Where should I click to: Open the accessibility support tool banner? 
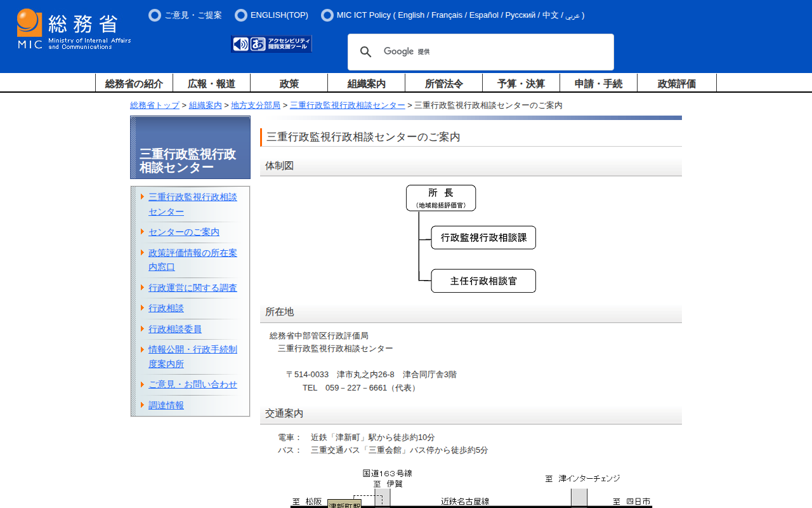coord(272,44)
